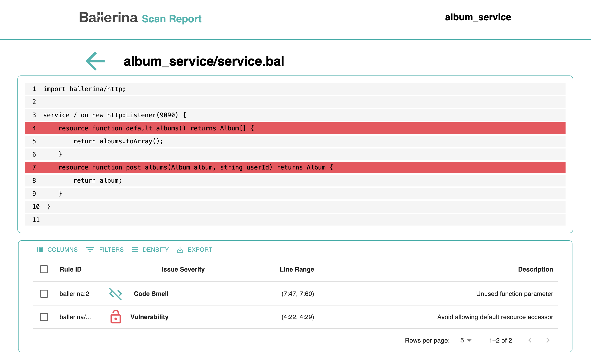Click the '1–2 of 2' pagination text
Image resolution: width=591 pixels, height=364 pixels.
[x=501, y=340]
